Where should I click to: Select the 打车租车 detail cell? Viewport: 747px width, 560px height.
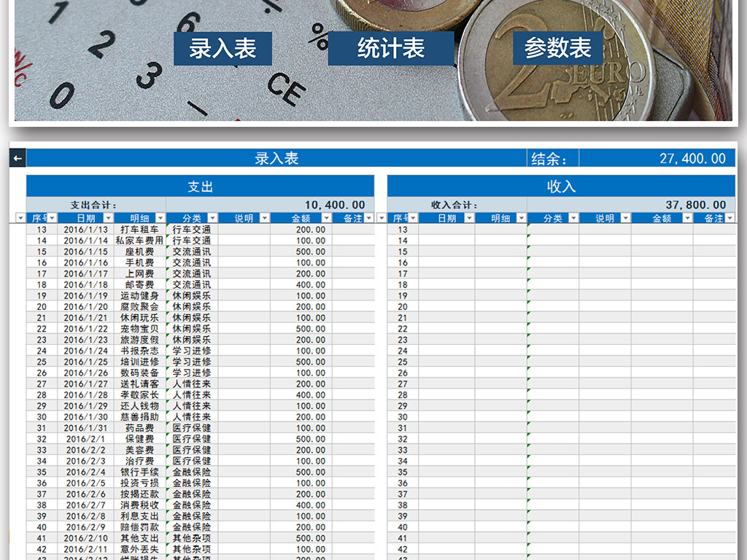click(139, 230)
